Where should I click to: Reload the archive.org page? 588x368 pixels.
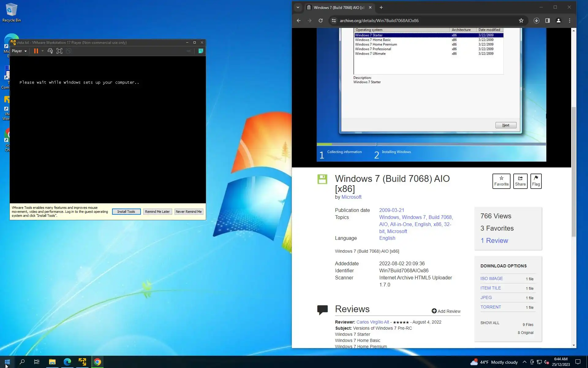[321, 21]
